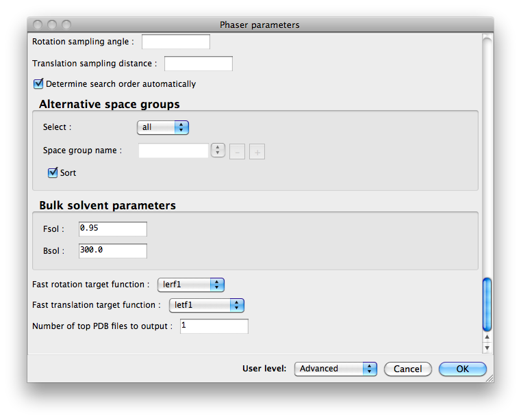Screen dimensions: 521x420
Task: Click the minus button next to space group
Action: 237,152
